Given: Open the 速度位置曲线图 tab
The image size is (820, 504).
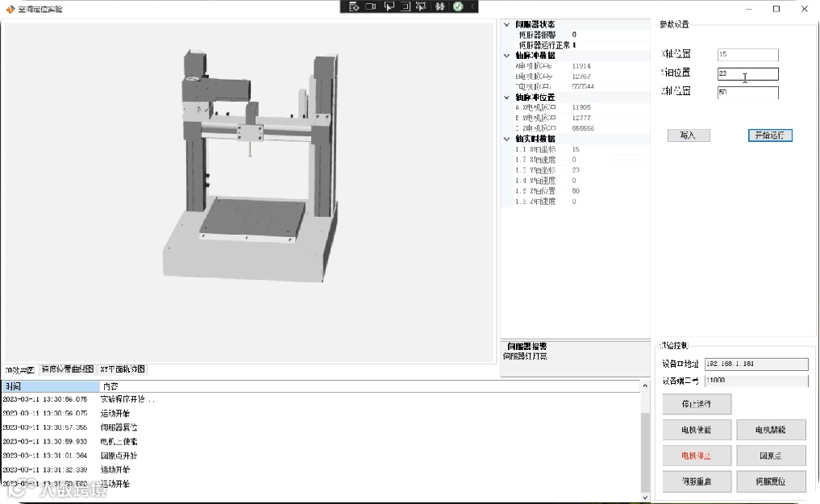Looking at the screenshot, I should 68,369.
